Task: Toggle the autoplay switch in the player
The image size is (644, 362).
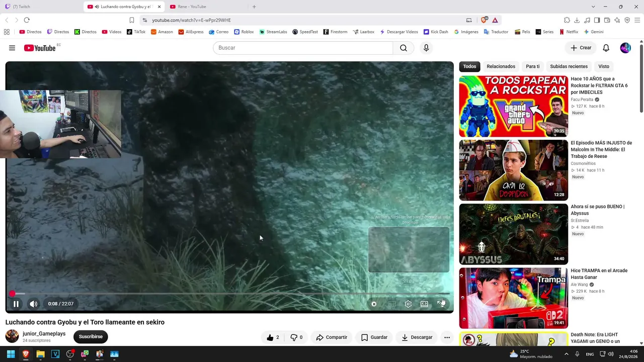Action: 374,304
